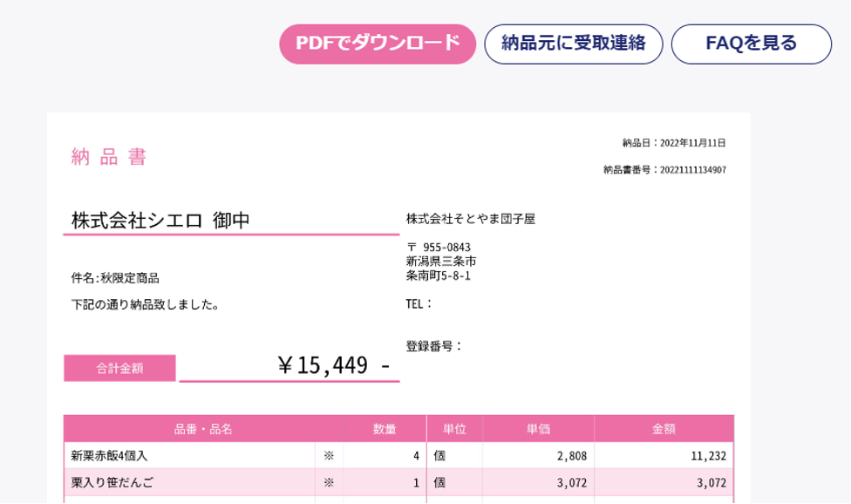Click unit 個 in 新栗赤飯4個入 row
This screenshot has height=504, width=851.
point(439,456)
